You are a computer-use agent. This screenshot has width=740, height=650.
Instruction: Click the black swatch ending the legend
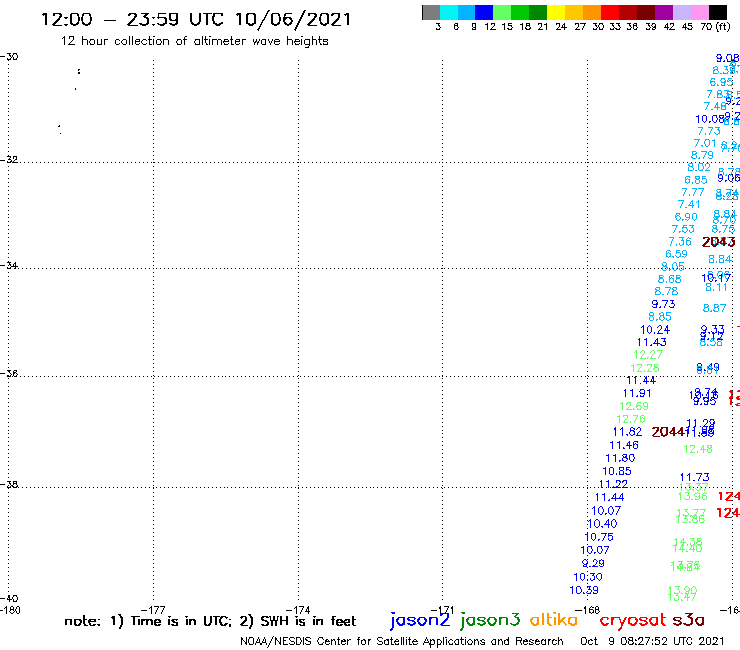[x=718, y=12]
